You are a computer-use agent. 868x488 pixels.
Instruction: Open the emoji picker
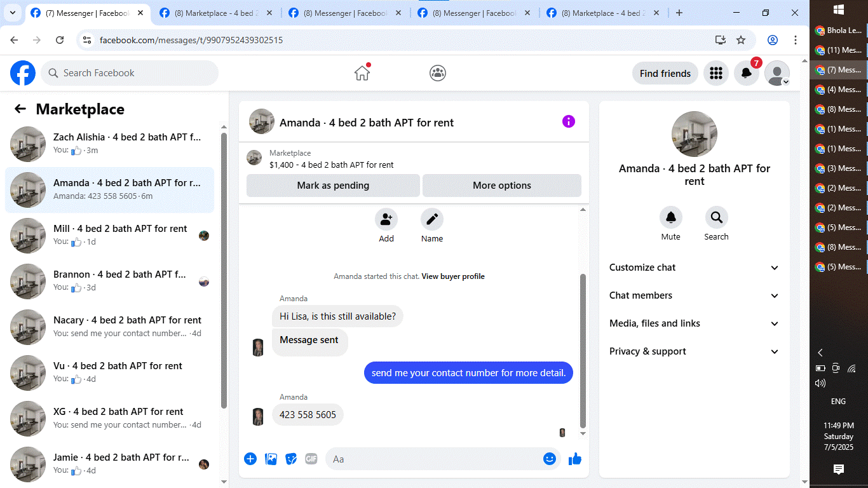click(x=550, y=459)
